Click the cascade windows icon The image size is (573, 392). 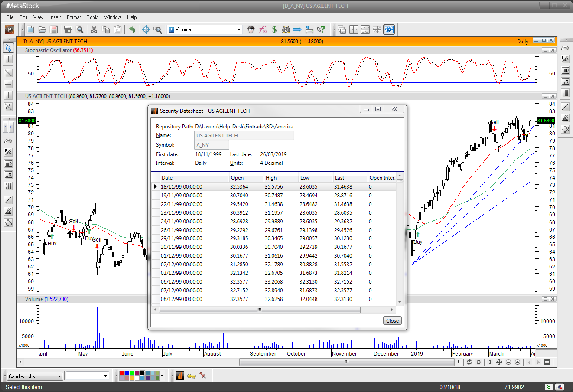pyautogui.click(x=342, y=29)
